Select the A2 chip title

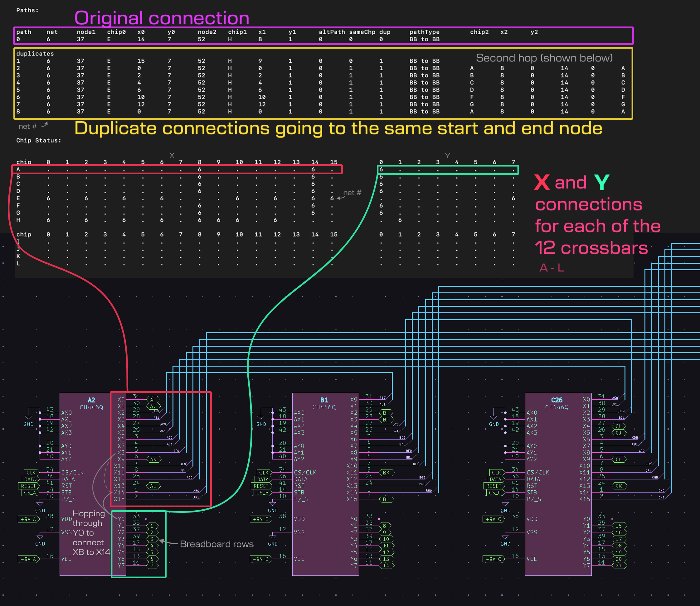[x=91, y=400]
